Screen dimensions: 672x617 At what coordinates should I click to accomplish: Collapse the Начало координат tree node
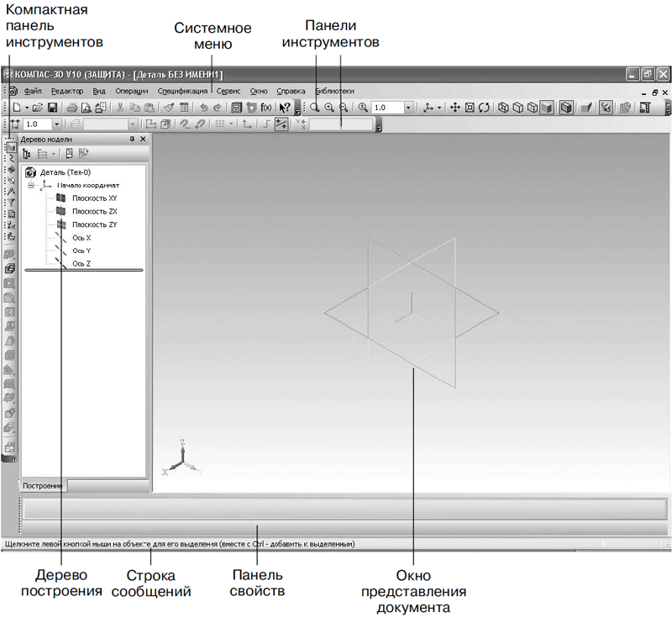pos(30,185)
